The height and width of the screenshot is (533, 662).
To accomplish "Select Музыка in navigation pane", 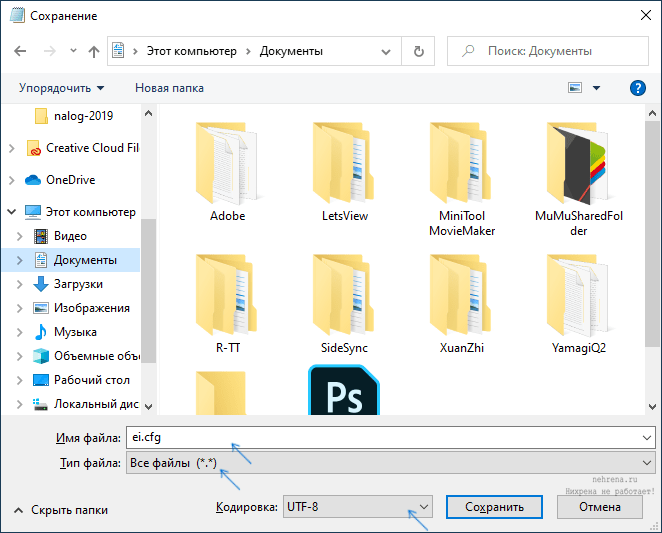I will (x=65, y=332).
